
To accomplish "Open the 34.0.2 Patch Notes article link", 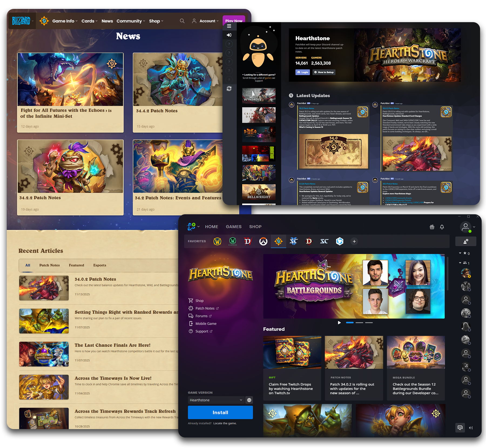I will coord(95,279).
